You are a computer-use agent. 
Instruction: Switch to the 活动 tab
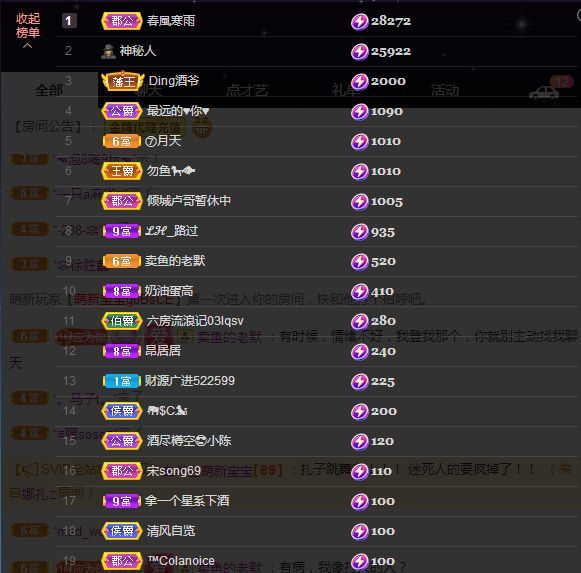(x=445, y=90)
